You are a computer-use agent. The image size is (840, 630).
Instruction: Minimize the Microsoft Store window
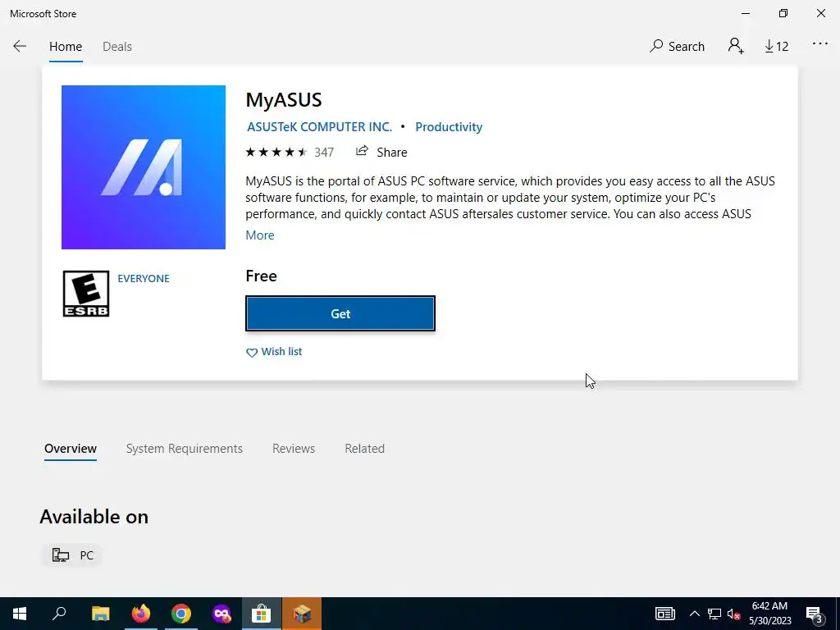click(745, 13)
